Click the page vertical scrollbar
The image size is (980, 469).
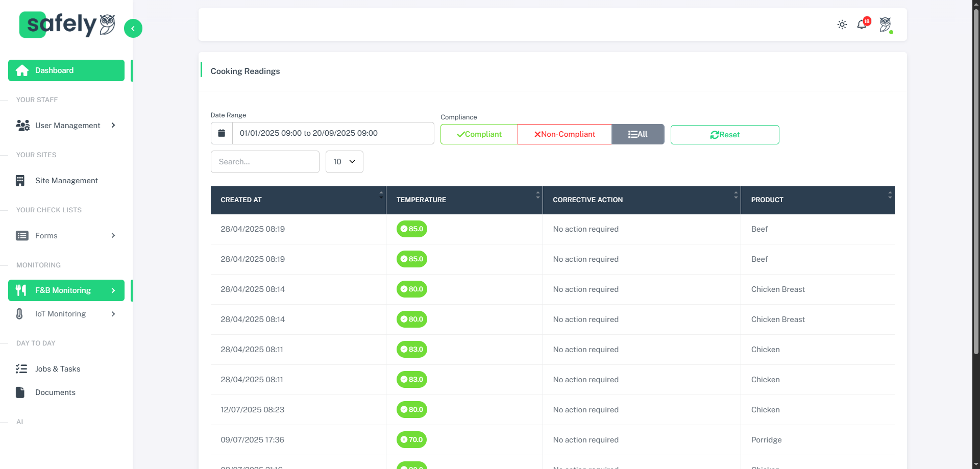pyautogui.click(x=976, y=179)
